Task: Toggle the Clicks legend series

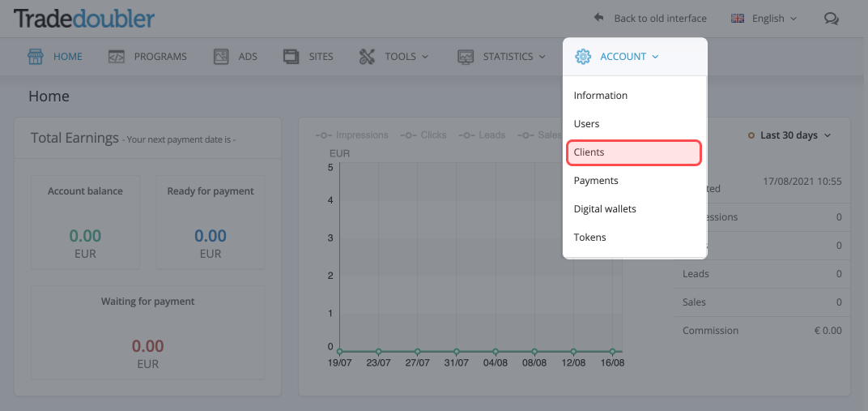Action: coord(423,135)
